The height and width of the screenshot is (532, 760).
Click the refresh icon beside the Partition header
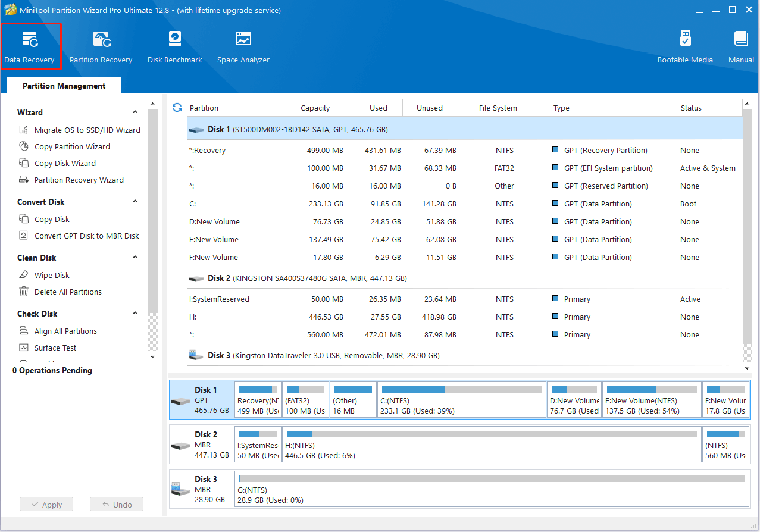click(x=177, y=108)
